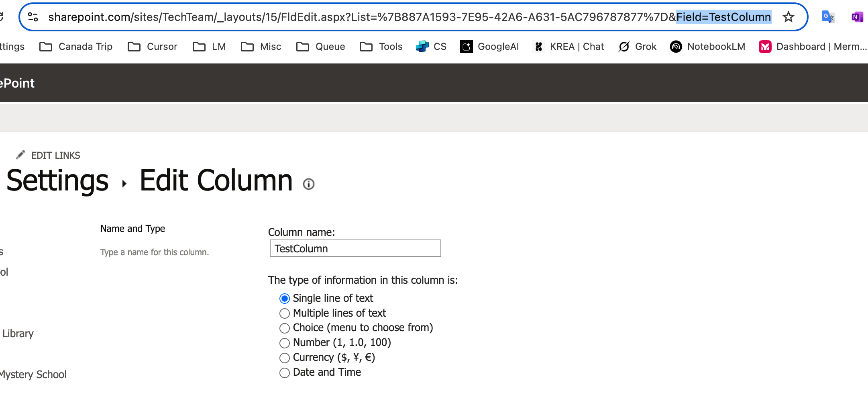Open the GoogleAI bookmark

(489, 47)
